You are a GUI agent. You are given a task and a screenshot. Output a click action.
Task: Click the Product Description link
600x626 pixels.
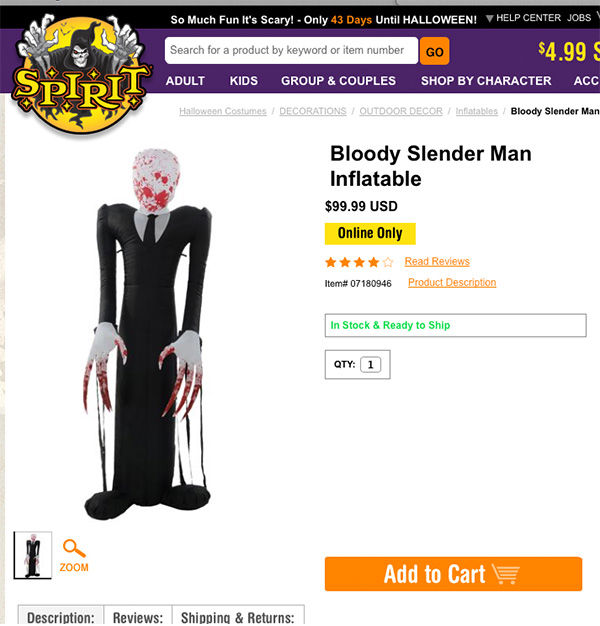point(452,283)
